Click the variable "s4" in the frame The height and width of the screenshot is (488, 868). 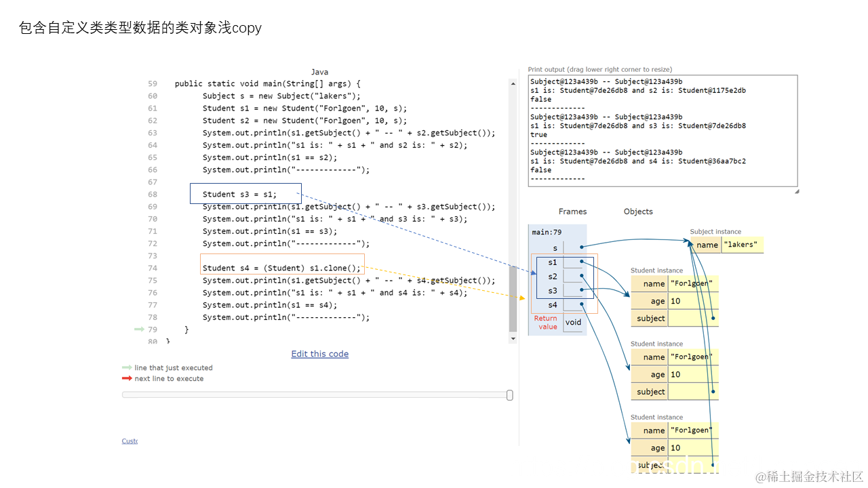click(x=552, y=305)
